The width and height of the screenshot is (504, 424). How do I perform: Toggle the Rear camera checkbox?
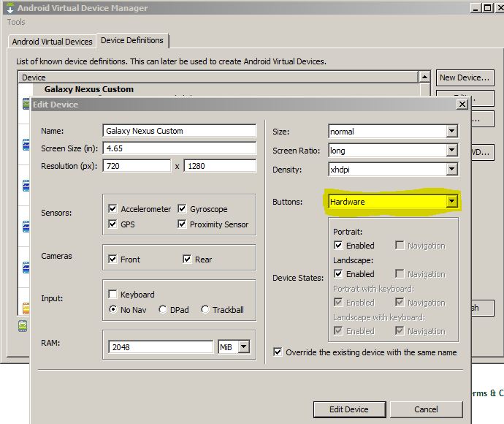click(187, 259)
